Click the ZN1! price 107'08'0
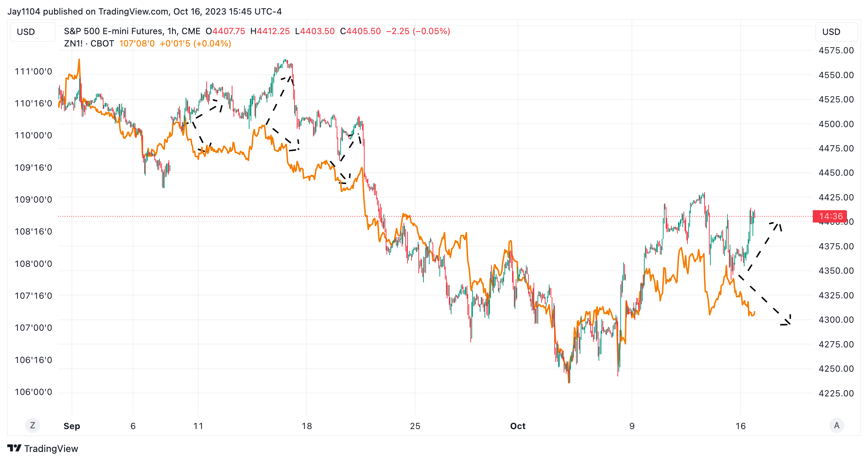The width and height of the screenshot is (868, 461). tap(137, 44)
